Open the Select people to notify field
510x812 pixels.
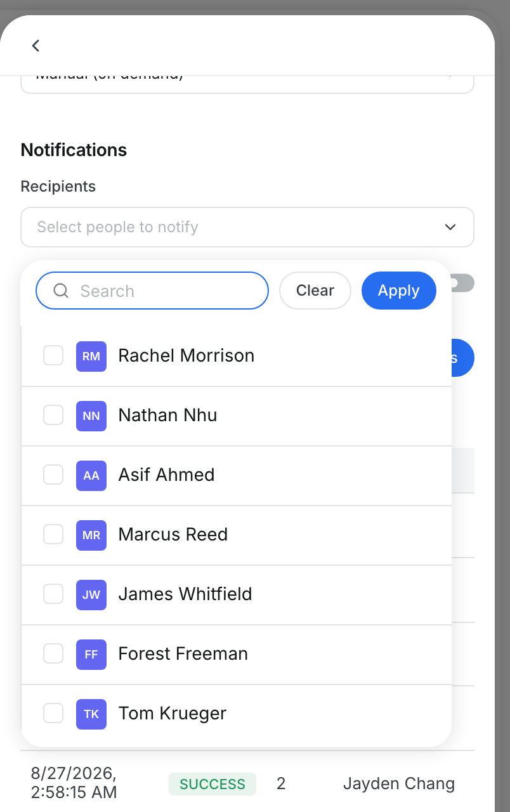[x=247, y=227]
